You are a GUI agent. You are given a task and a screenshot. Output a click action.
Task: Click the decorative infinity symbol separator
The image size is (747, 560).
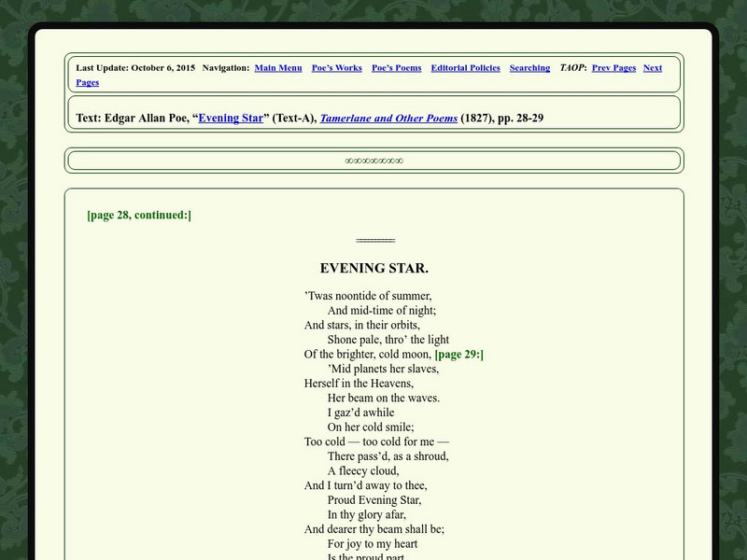coord(373,160)
